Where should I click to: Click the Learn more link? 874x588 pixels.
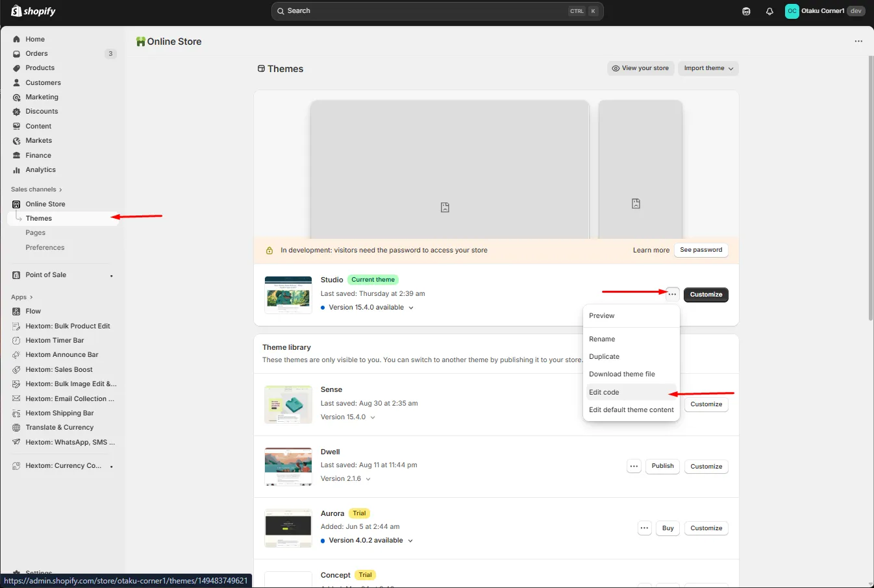click(x=651, y=251)
